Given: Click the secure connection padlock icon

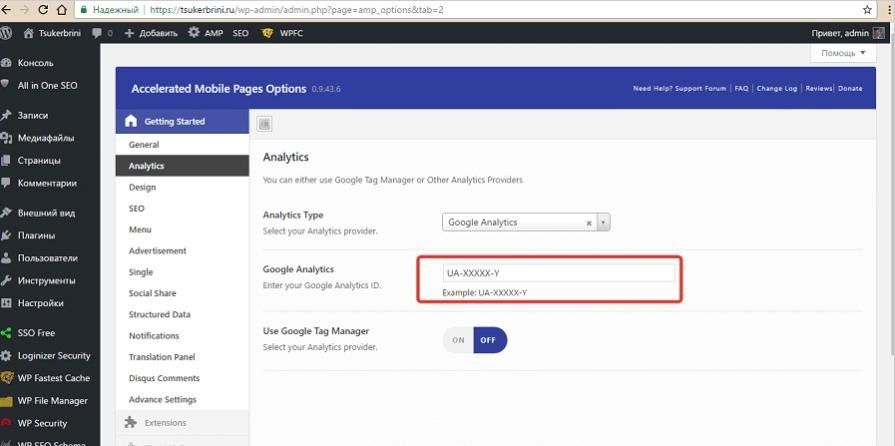Looking at the screenshot, I should 84,10.
